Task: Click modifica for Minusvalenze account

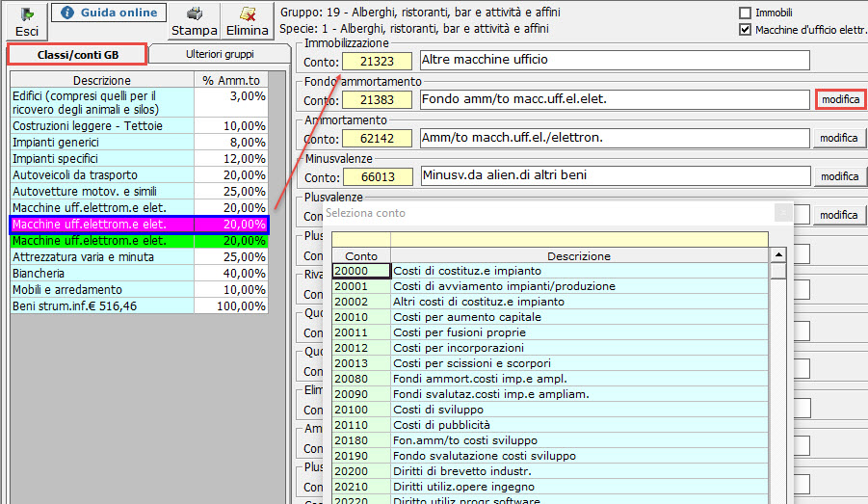Action: (839, 176)
